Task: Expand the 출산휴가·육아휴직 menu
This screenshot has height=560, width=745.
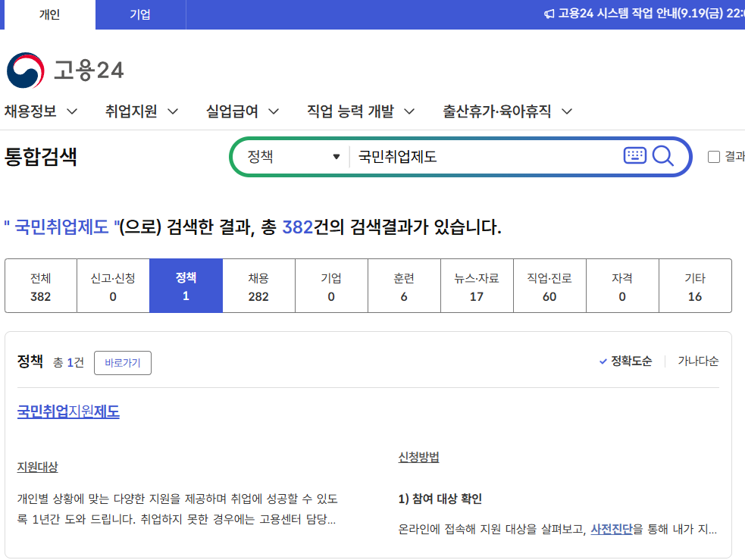Action: pos(508,111)
